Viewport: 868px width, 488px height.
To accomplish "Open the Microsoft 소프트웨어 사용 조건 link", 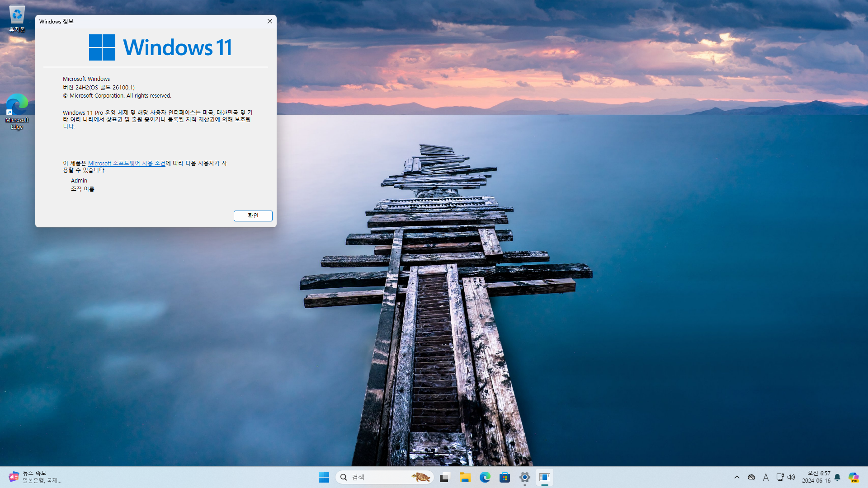I will tap(127, 163).
